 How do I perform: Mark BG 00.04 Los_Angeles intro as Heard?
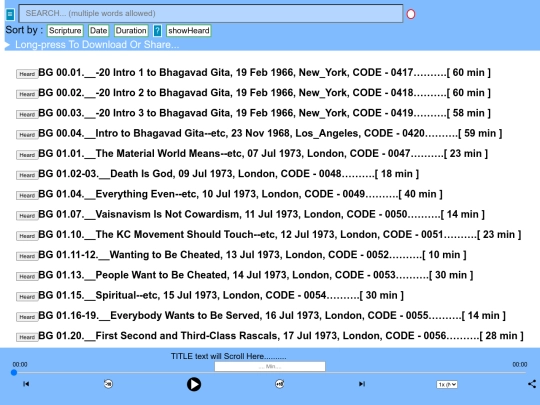click(27, 135)
